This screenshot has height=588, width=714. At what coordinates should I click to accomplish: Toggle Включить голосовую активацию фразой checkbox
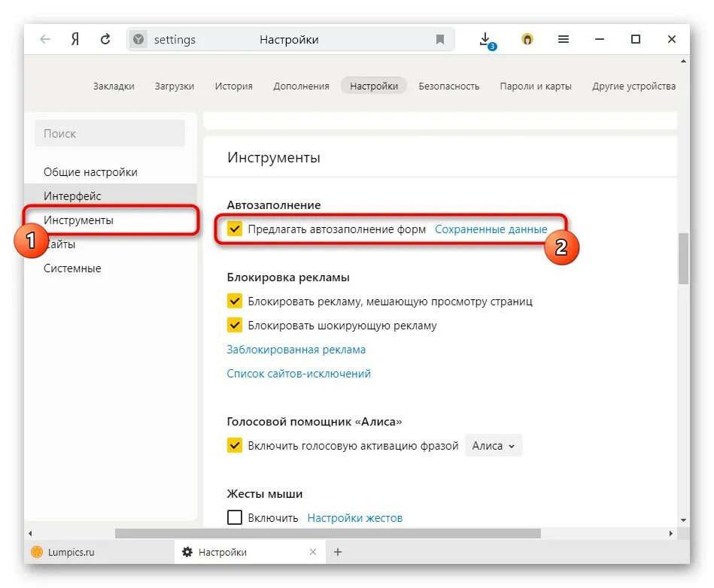click(x=235, y=445)
